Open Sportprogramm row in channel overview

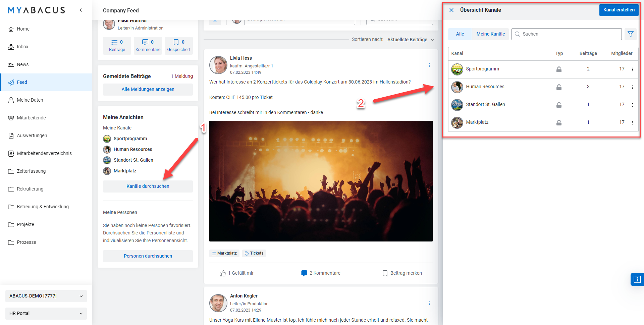(x=543, y=69)
